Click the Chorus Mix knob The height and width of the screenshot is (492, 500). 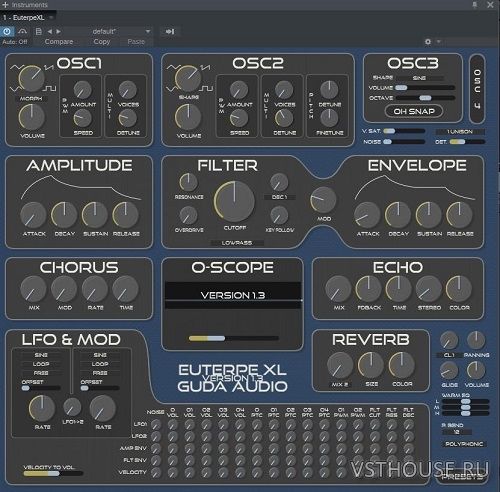click(33, 289)
